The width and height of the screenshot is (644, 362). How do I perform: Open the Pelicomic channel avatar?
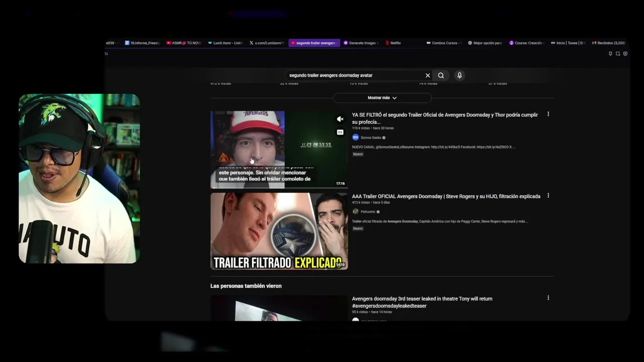click(355, 212)
